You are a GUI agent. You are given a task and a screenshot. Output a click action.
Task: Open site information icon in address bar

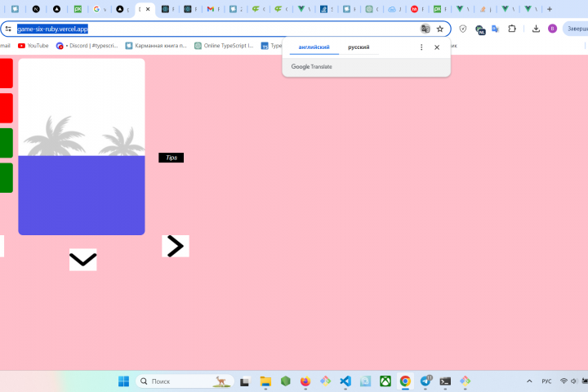coord(8,29)
